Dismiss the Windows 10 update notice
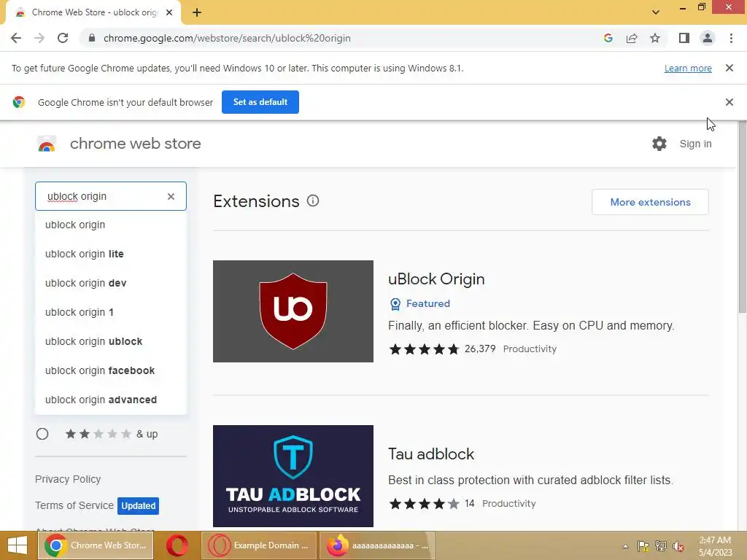This screenshot has height=560, width=747. [729, 68]
